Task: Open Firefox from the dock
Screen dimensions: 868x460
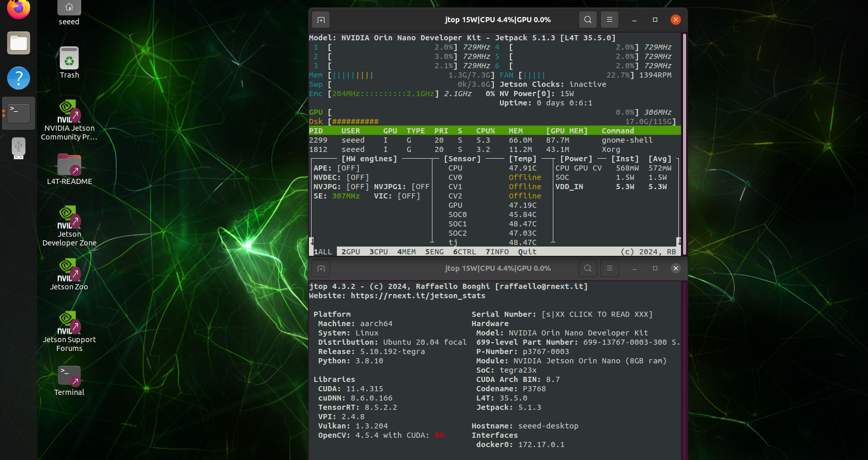Action: (19, 9)
